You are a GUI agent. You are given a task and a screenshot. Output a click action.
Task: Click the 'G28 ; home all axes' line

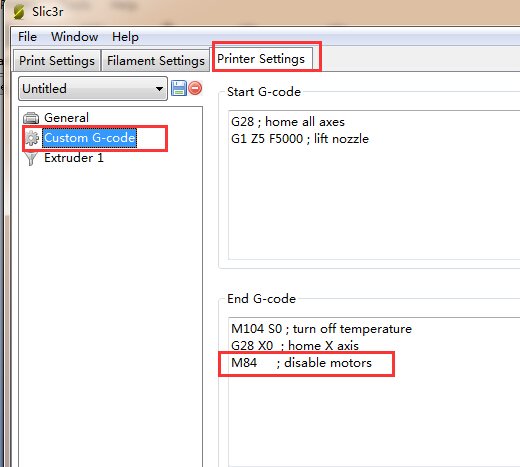click(x=288, y=122)
